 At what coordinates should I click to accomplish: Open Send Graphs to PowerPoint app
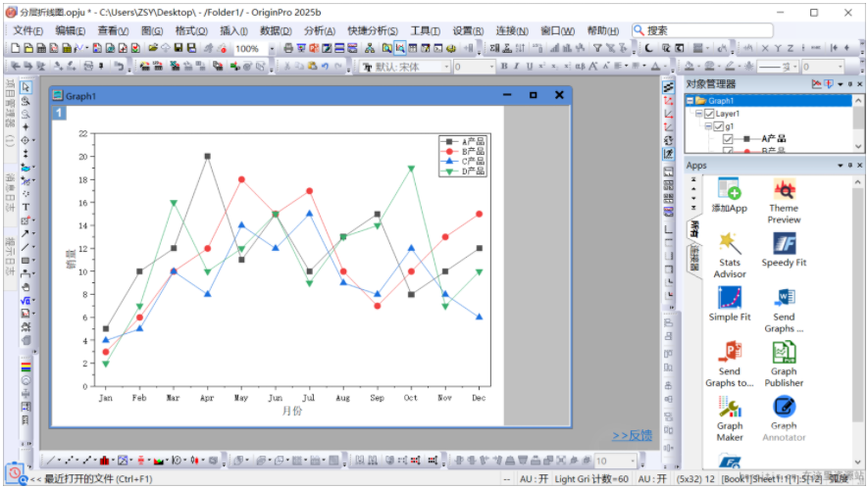[x=729, y=364]
